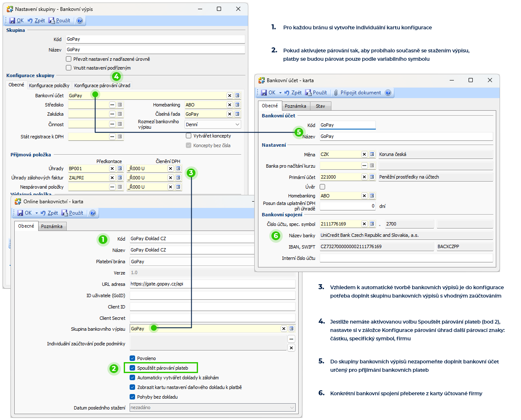Viewport: 521px width, 420px height.
Task: Open card icon for Měna CZK field
Action: [372, 154]
